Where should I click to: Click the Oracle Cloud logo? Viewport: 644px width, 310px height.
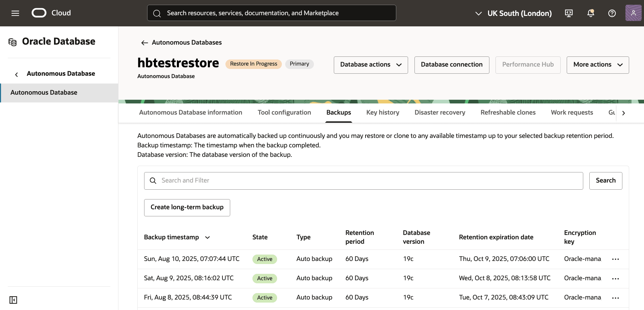coord(39,13)
